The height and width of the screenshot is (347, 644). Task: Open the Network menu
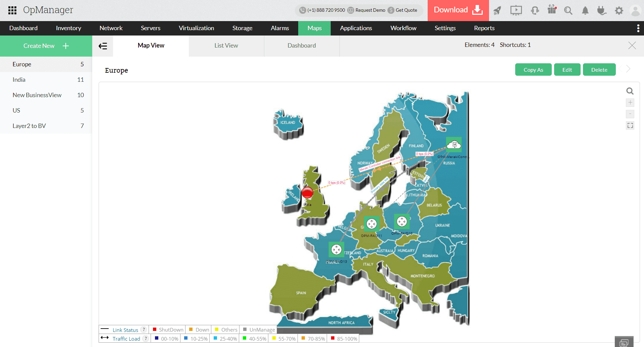pyautogui.click(x=111, y=28)
